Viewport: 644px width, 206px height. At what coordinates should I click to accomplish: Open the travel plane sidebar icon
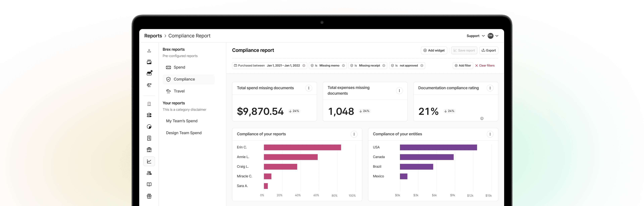149,85
